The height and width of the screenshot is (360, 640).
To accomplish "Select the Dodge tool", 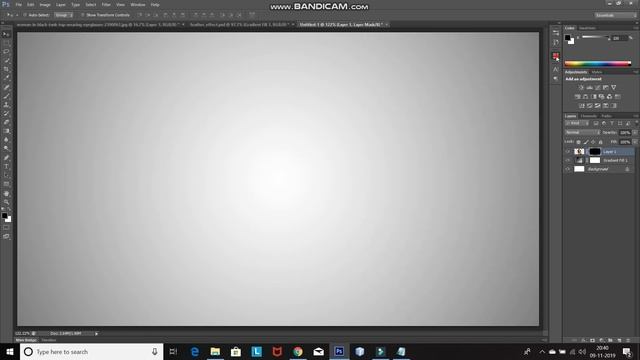I will coord(6,149).
